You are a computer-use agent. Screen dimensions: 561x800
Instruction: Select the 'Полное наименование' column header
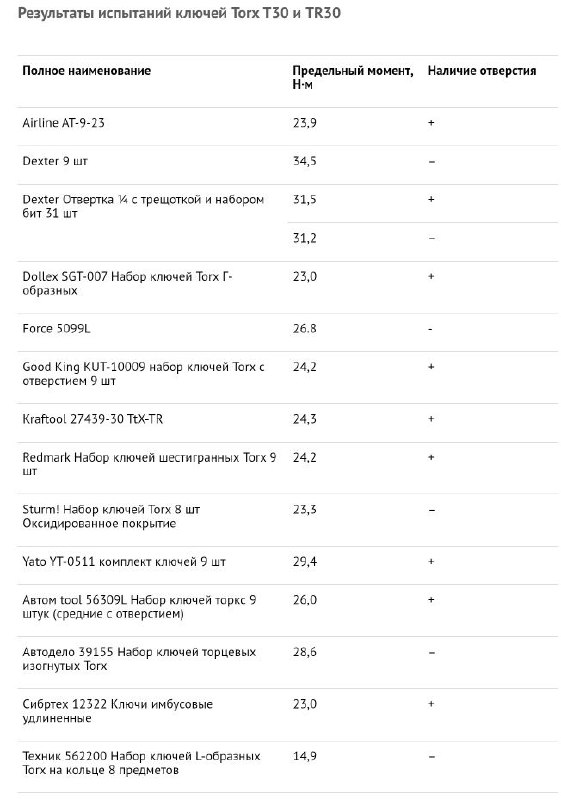(x=87, y=71)
